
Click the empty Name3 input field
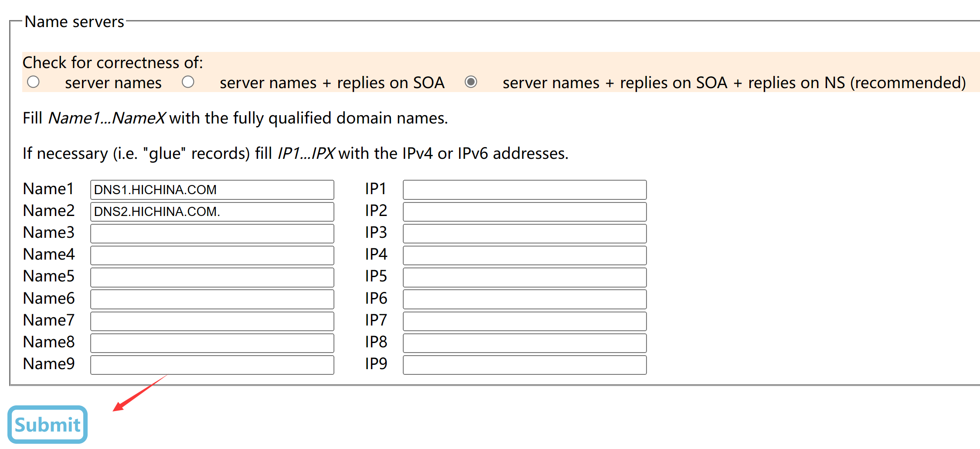(212, 233)
